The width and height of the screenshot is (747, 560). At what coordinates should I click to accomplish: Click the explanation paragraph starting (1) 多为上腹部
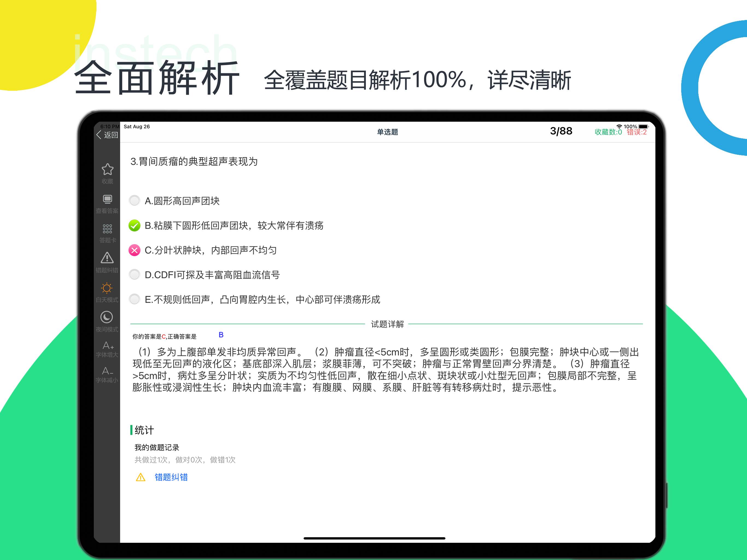[x=386, y=370]
